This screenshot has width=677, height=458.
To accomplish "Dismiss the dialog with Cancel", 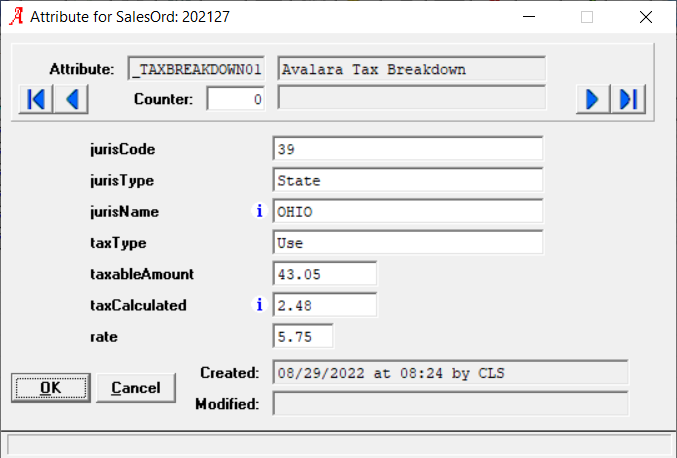I will coord(136,388).
